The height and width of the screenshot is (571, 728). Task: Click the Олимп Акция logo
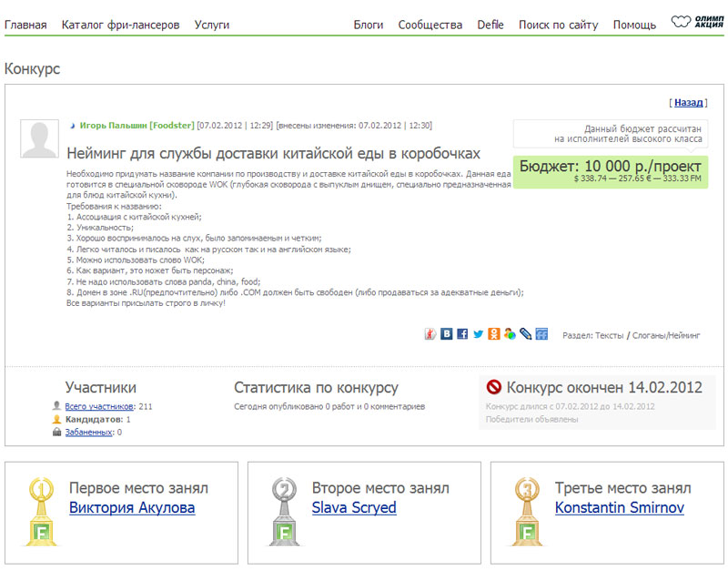697,22
